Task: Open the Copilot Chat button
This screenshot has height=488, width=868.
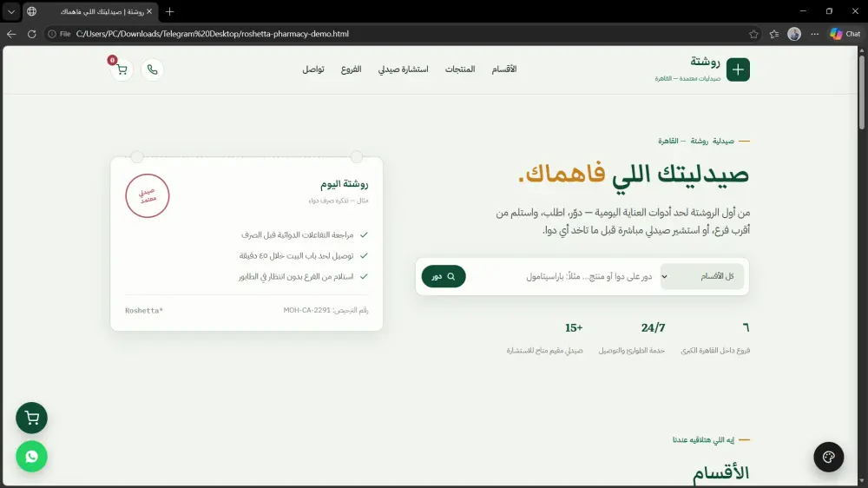Action: pos(845,34)
